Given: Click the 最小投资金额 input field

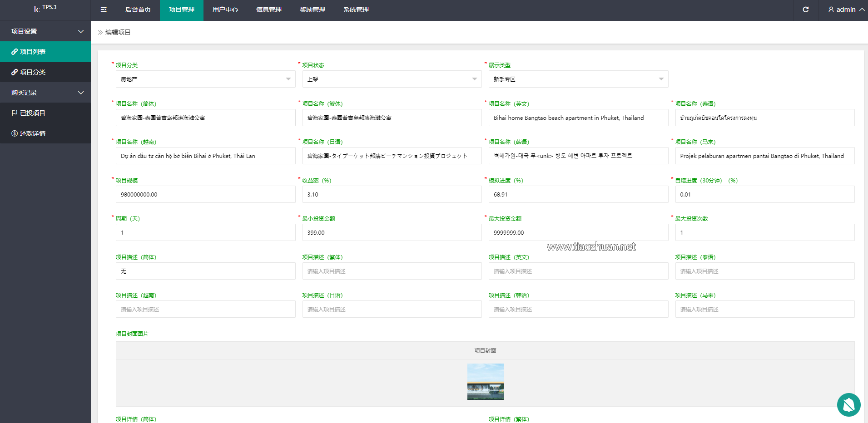Looking at the screenshot, I should pos(392,232).
